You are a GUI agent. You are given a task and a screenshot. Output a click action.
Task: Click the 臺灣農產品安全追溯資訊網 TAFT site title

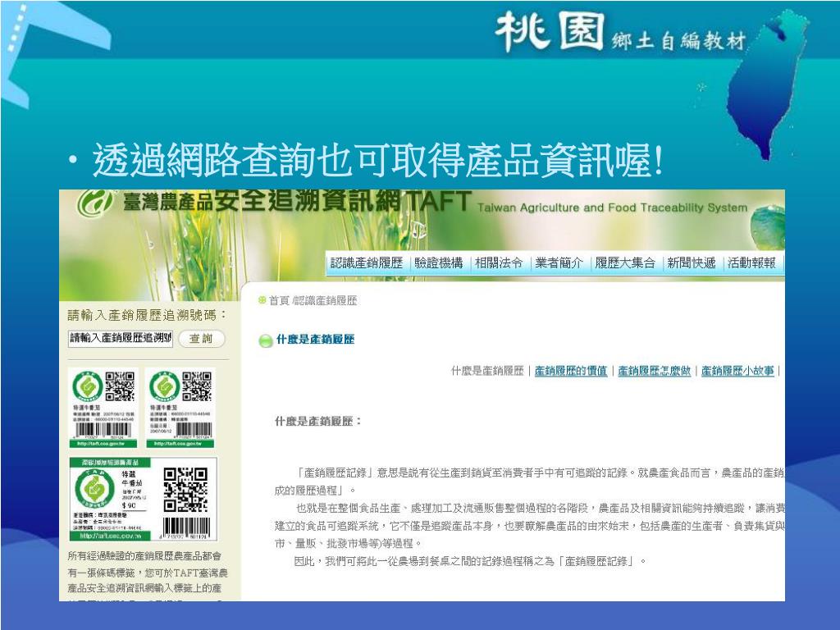297,202
